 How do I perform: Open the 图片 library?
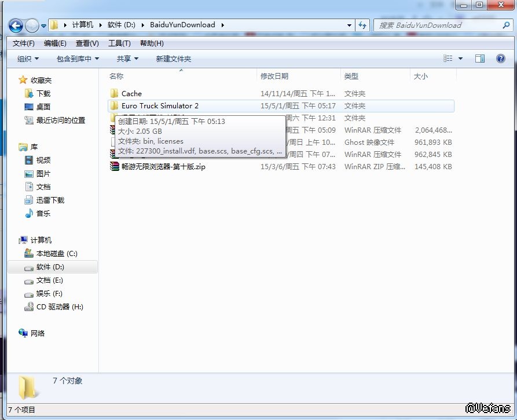(x=43, y=174)
